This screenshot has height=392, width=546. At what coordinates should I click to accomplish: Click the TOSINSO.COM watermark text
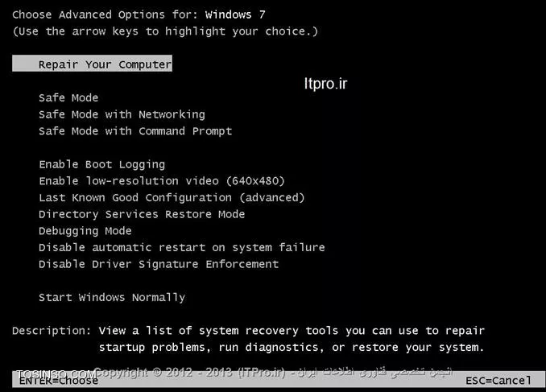click(x=56, y=374)
